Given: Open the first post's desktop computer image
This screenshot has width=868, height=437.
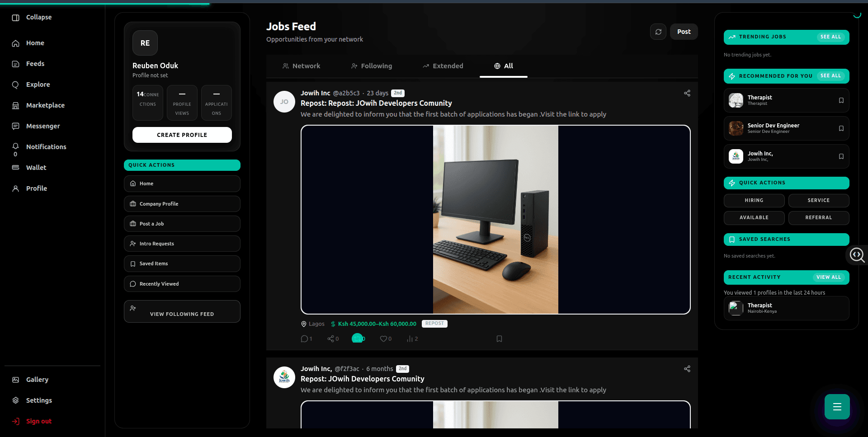Looking at the screenshot, I should click(x=495, y=220).
